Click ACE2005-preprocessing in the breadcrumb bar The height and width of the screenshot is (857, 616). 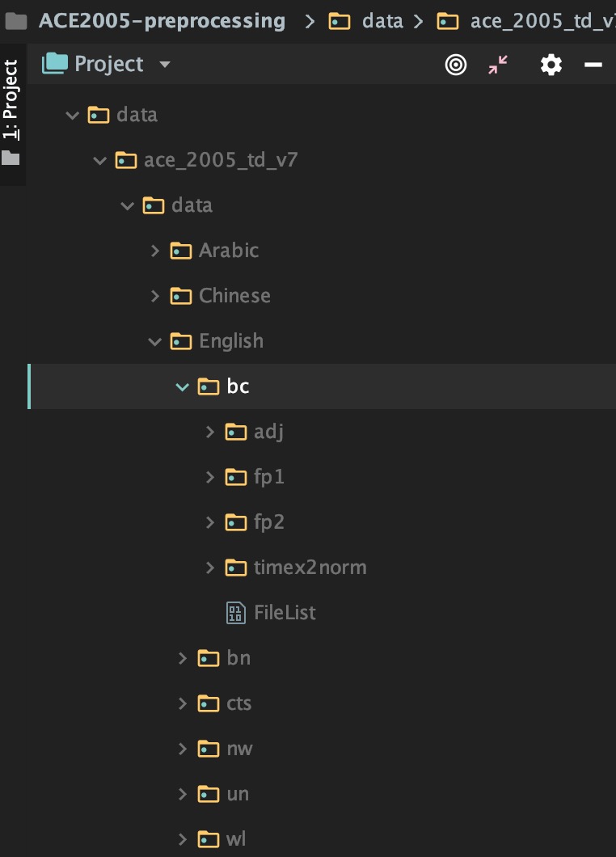160,21
